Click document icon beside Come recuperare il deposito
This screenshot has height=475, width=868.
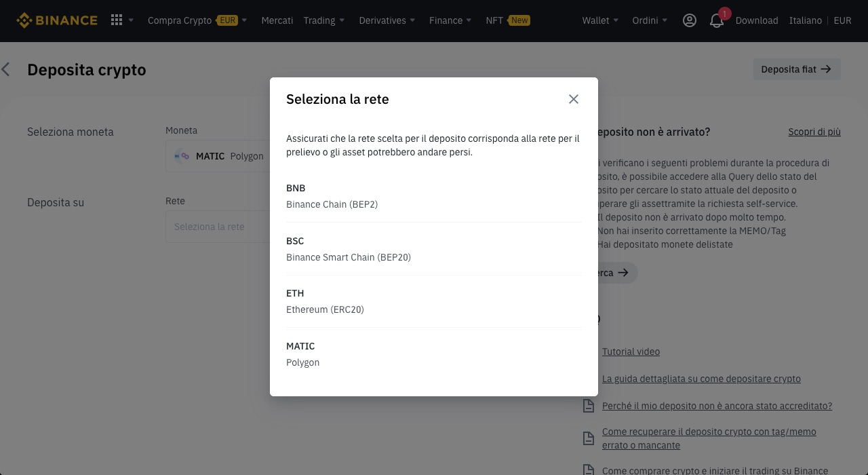coord(589,438)
